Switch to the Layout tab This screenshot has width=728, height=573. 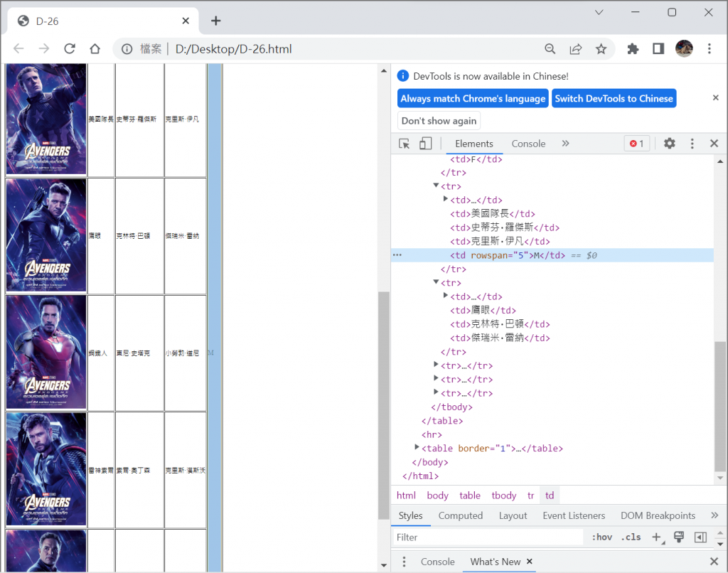pyautogui.click(x=513, y=515)
